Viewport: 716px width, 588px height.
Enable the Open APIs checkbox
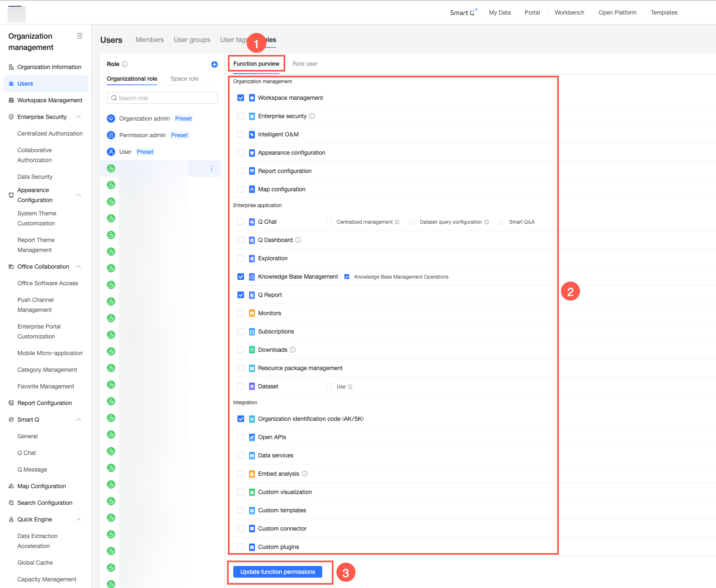tap(241, 437)
